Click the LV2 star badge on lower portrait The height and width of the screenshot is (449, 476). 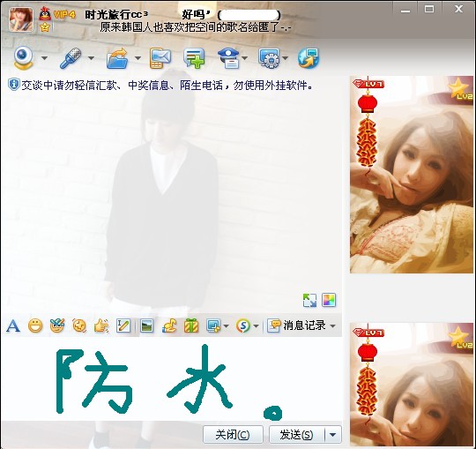pos(460,338)
